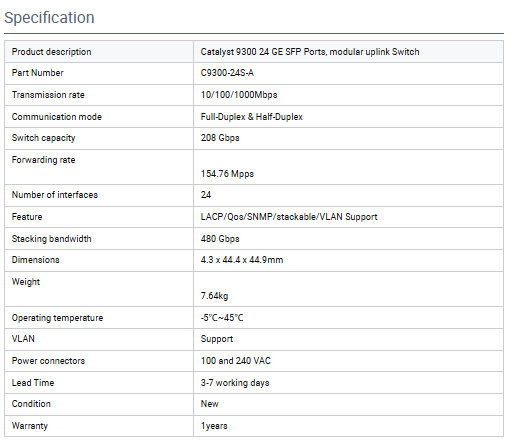Click the '100 and 240 VAC' value
This screenshot has height=443, width=516.
click(x=235, y=361)
